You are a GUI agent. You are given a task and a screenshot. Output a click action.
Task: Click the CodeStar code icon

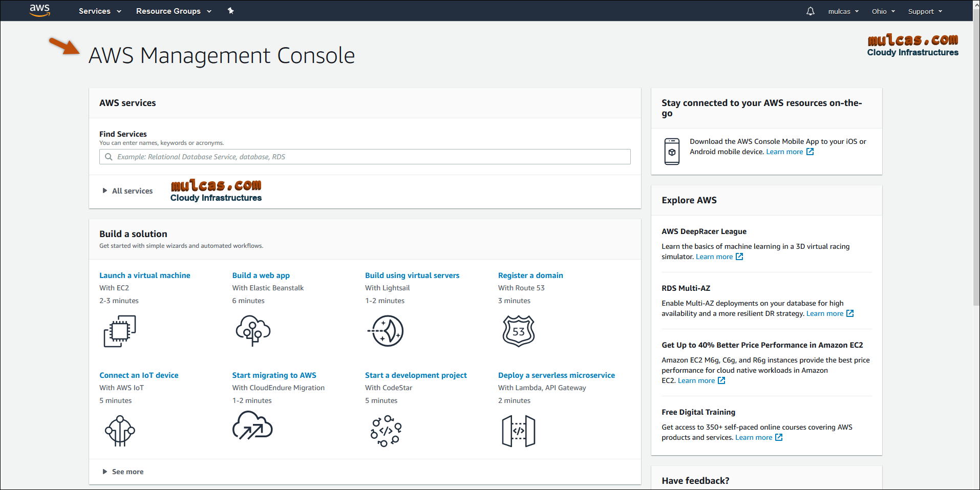(386, 431)
